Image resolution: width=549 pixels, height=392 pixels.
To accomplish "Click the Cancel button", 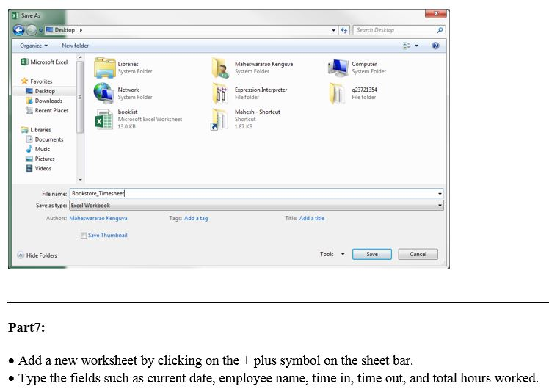I will (418, 254).
